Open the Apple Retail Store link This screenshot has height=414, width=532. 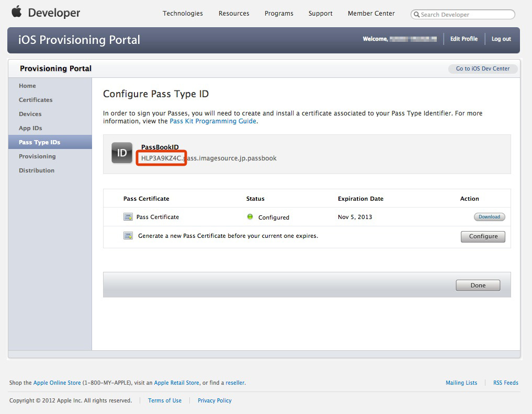click(x=176, y=383)
